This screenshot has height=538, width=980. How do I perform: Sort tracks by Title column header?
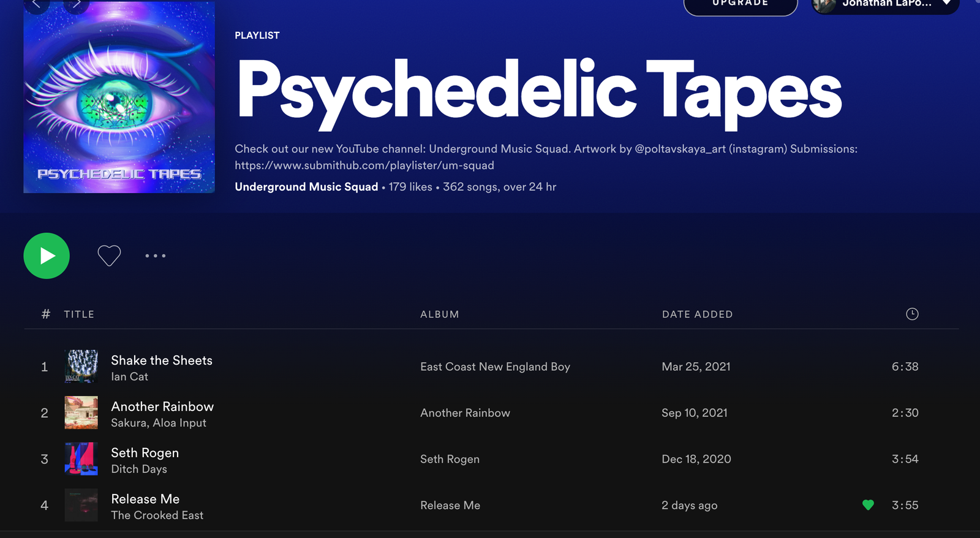coord(79,314)
